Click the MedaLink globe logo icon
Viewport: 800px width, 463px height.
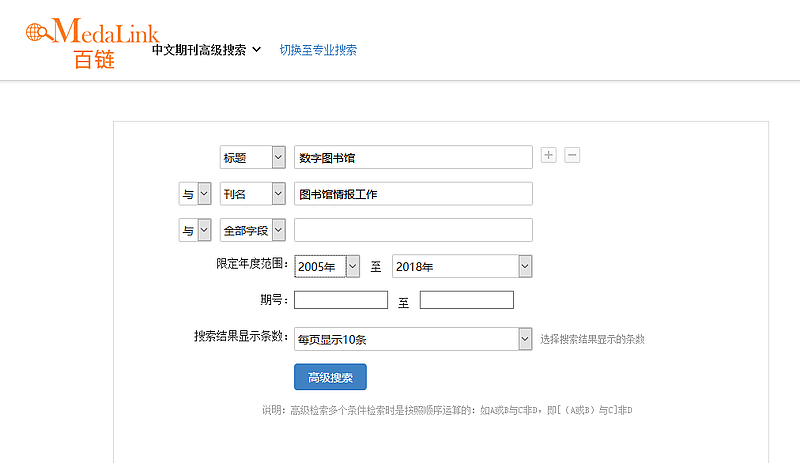[40, 33]
